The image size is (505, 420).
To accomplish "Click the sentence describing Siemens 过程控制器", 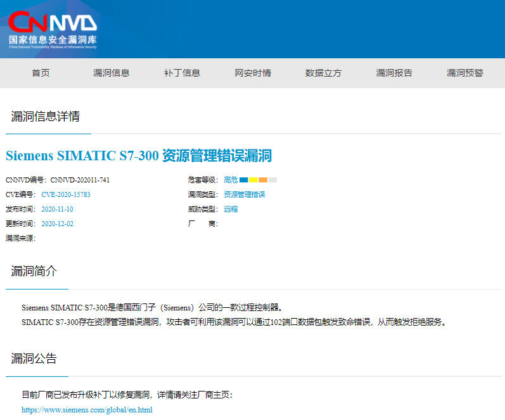I will coord(152,308).
